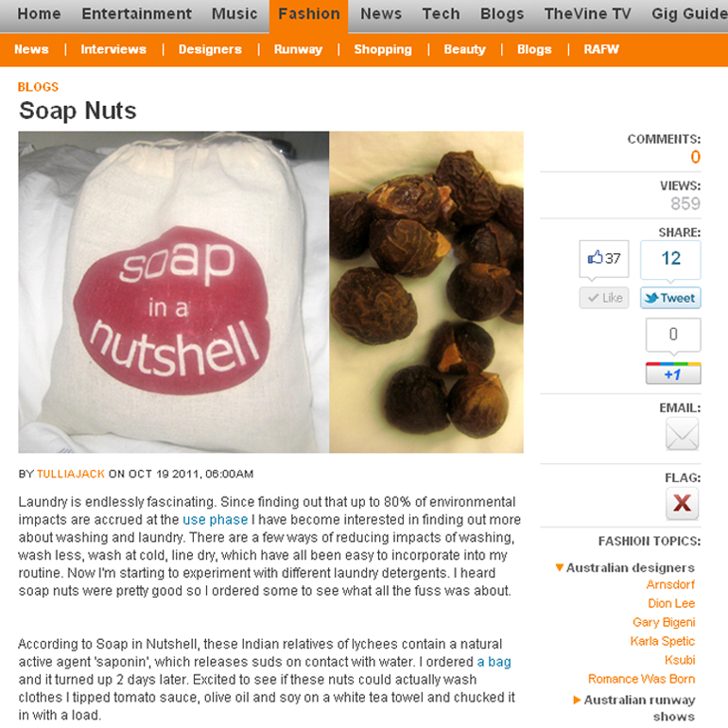Open the Fashion tab in the top navigation
This screenshot has height=728, width=728.
tap(309, 14)
